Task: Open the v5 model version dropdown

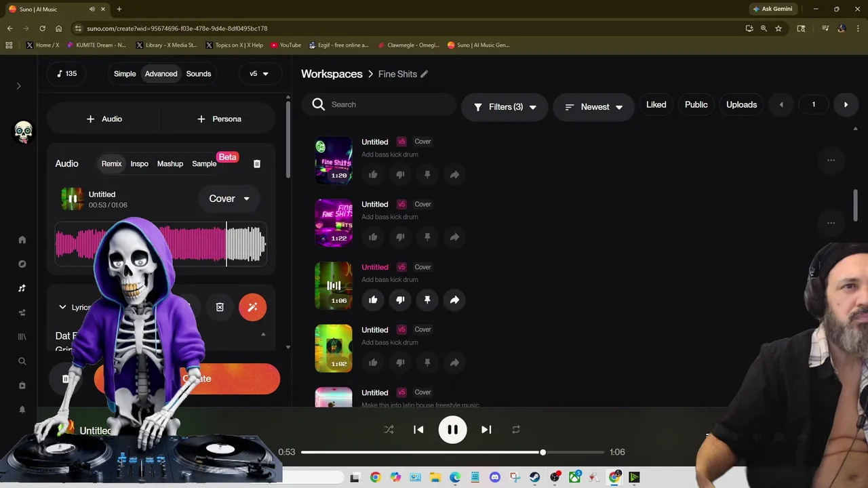Action: tap(259, 73)
